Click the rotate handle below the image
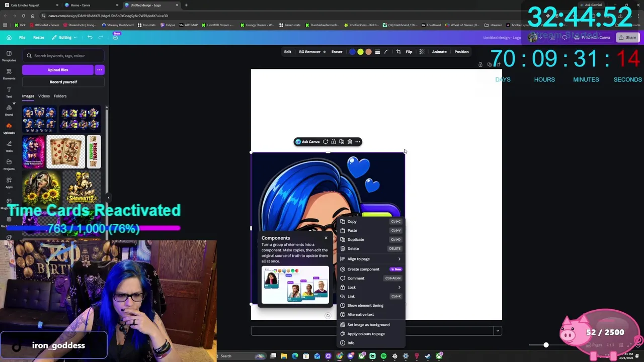Image resolution: width=644 pixels, height=362 pixels. tap(328, 316)
